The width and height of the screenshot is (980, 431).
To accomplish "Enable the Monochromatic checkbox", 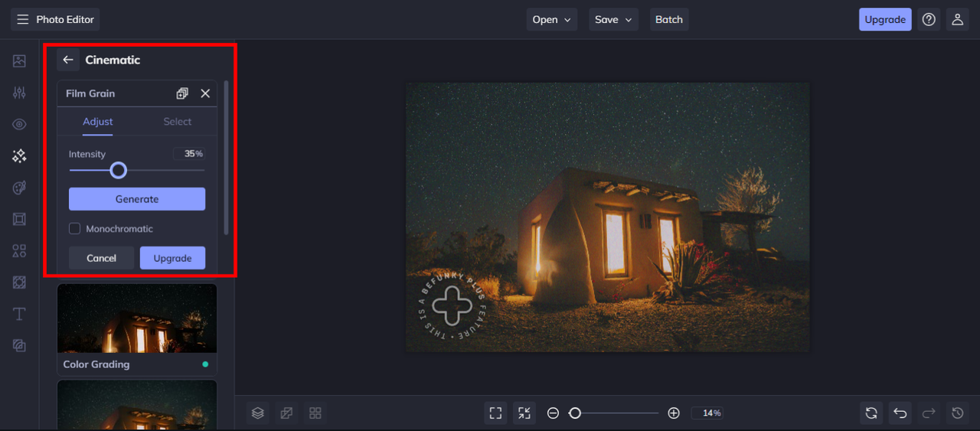I will coord(75,228).
